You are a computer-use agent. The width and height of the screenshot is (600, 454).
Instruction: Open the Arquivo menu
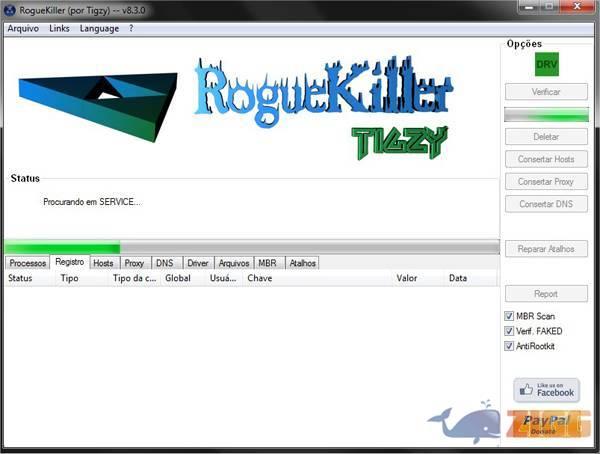point(23,28)
